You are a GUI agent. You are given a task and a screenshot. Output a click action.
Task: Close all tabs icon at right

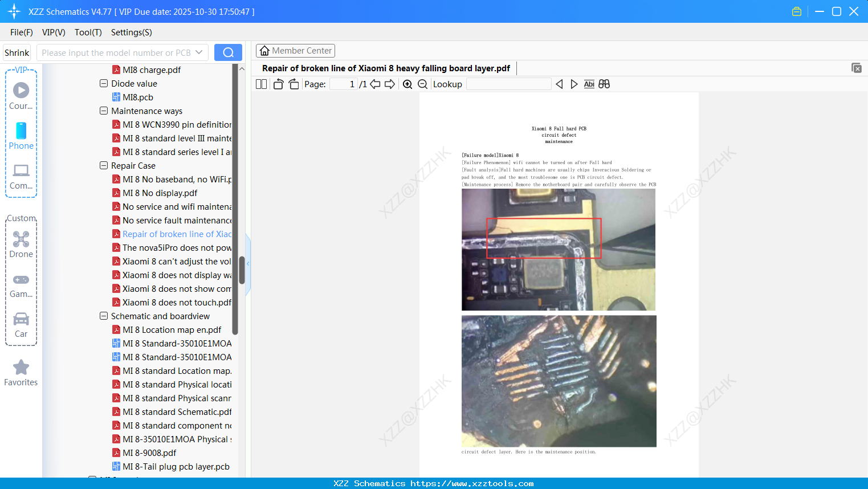pyautogui.click(x=856, y=68)
